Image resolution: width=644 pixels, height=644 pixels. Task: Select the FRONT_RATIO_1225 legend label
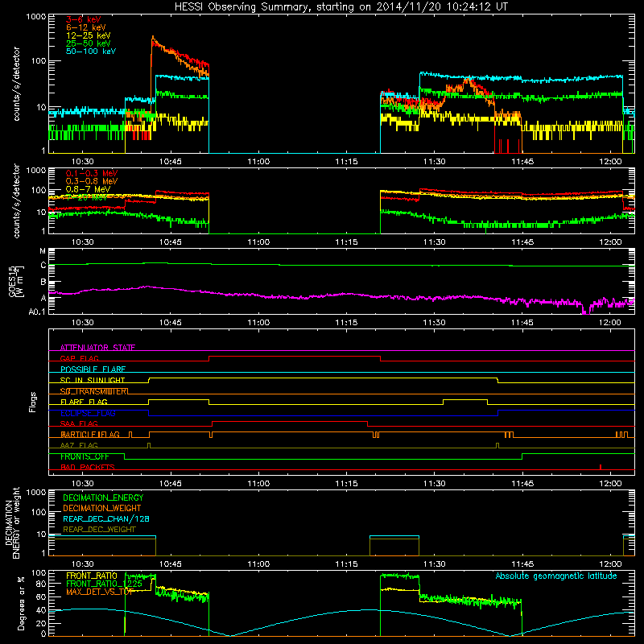(105, 584)
